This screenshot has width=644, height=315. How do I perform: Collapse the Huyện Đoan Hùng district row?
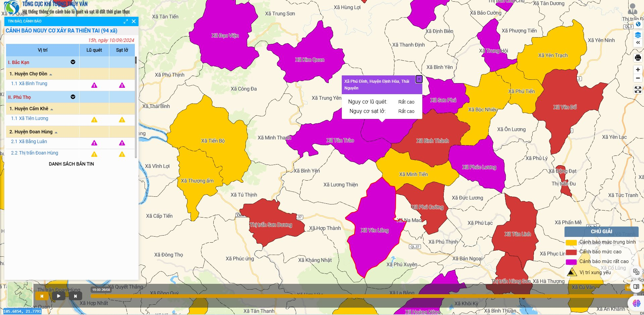pos(56,132)
